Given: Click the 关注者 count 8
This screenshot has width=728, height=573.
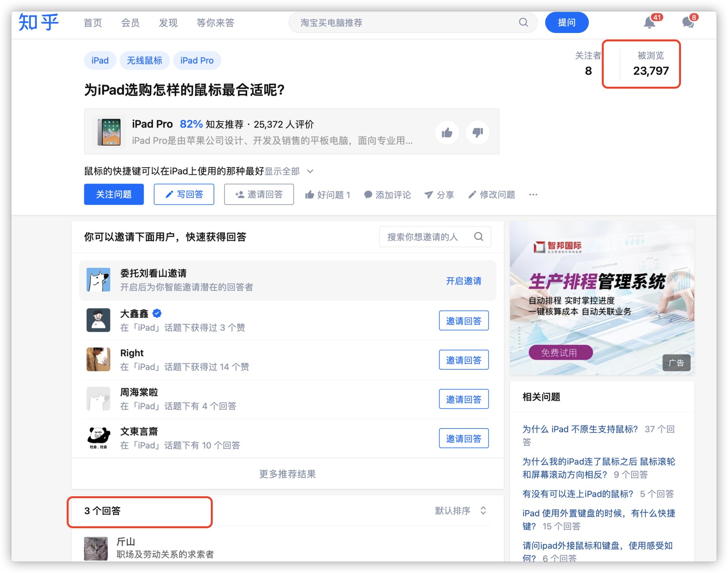Looking at the screenshot, I should (x=588, y=64).
